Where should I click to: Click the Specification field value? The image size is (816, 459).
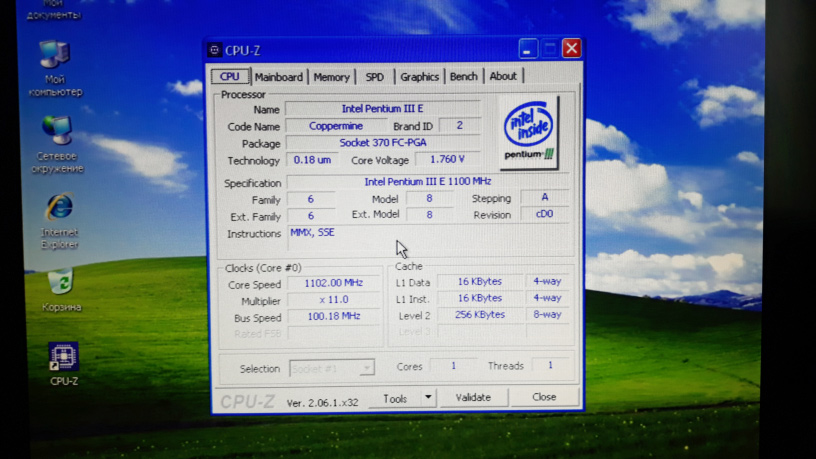coord(428,182)
